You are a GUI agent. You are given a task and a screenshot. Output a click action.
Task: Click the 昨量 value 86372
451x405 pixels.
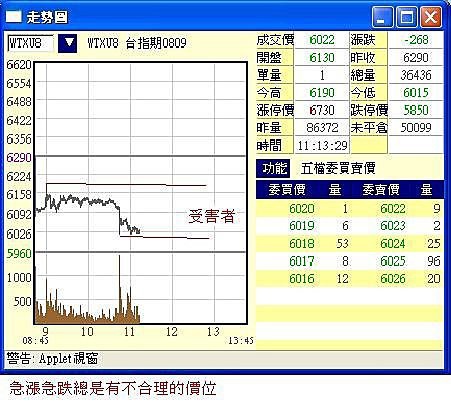(322, 128)
